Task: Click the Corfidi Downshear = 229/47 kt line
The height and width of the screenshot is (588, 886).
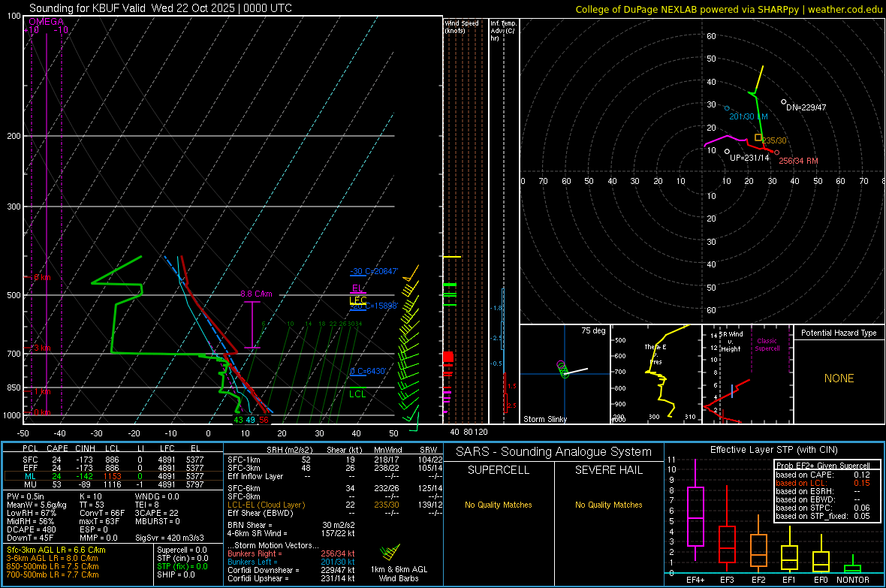Action: 291,570
